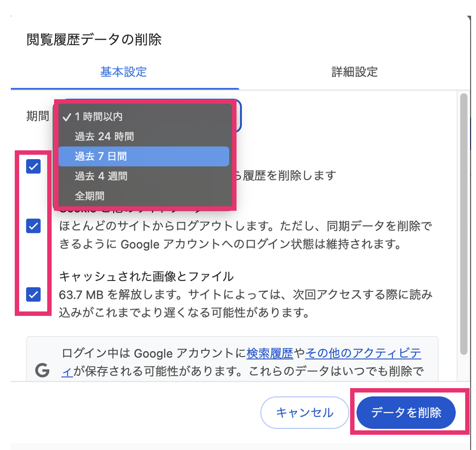Open the 検索履歴 link

click(270, 354)
